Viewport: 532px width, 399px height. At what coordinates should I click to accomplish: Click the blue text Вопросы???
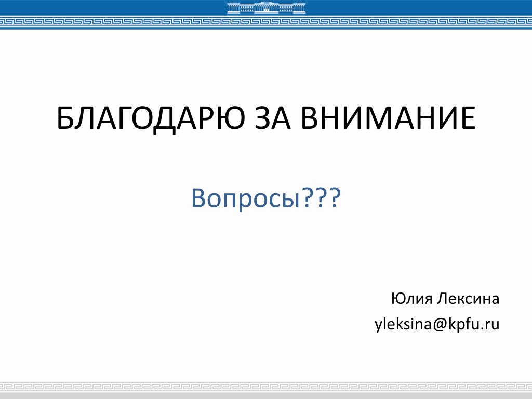[x=266, y=198]
